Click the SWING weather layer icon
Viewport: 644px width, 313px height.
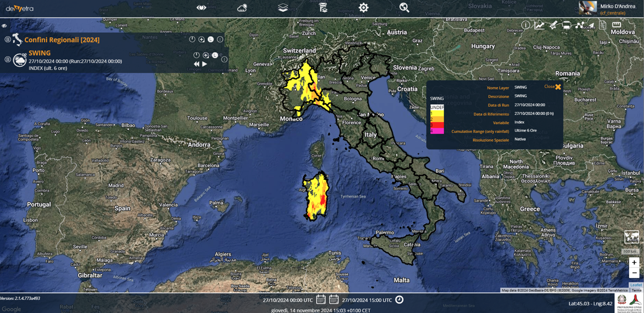click(x=20, y=60)
